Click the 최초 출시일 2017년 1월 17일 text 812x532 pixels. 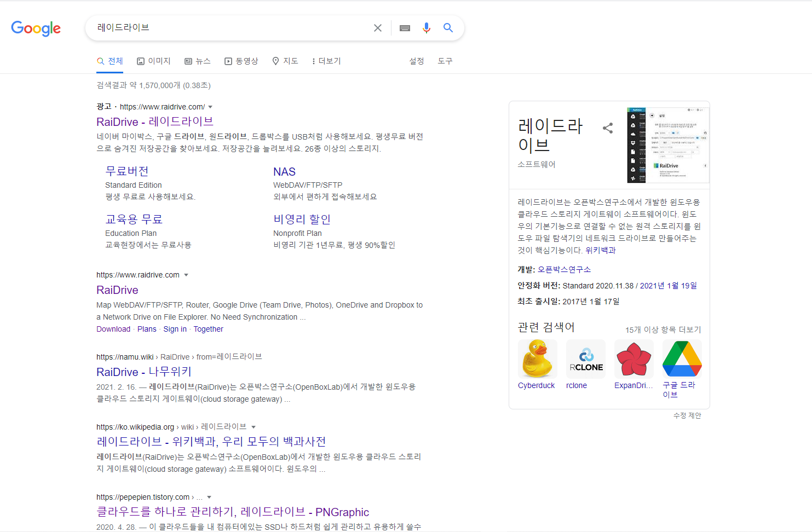click(x=568, y=302)
